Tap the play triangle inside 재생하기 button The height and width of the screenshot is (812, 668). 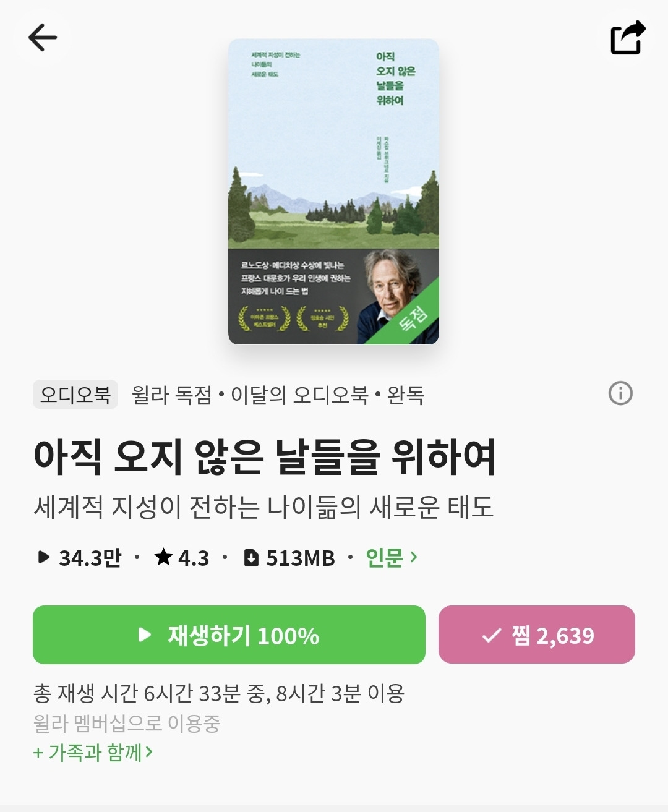(145, 635)
